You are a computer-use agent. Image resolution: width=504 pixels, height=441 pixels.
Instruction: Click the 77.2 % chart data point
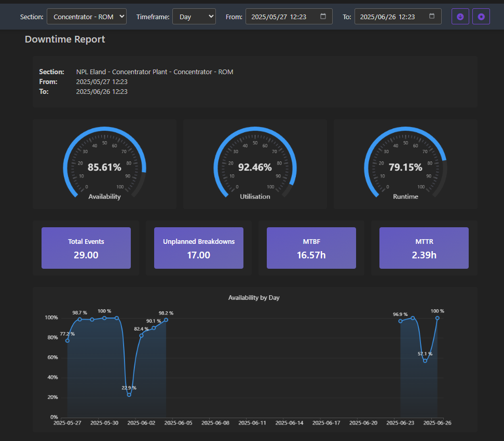pyautogui.click(x=67, y=340)
